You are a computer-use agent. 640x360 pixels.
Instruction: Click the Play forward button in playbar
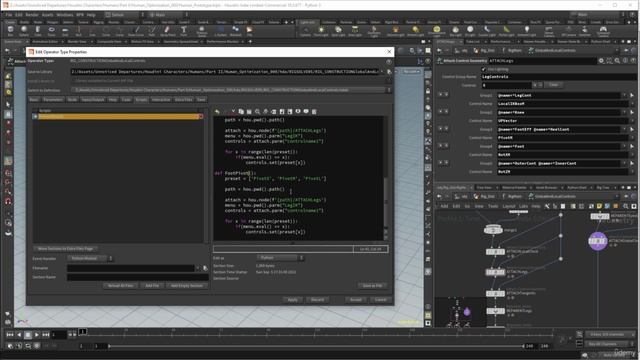click(37, 335)
